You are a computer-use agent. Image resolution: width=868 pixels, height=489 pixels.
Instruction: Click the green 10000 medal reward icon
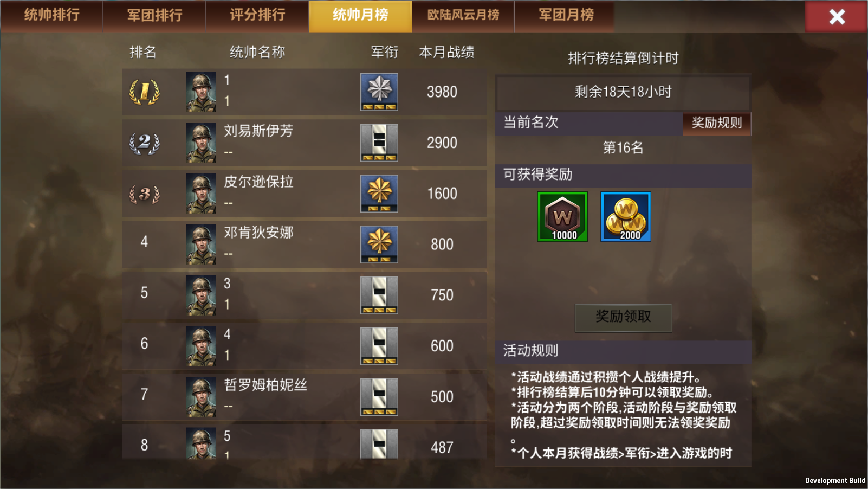(x=562, y=216)
